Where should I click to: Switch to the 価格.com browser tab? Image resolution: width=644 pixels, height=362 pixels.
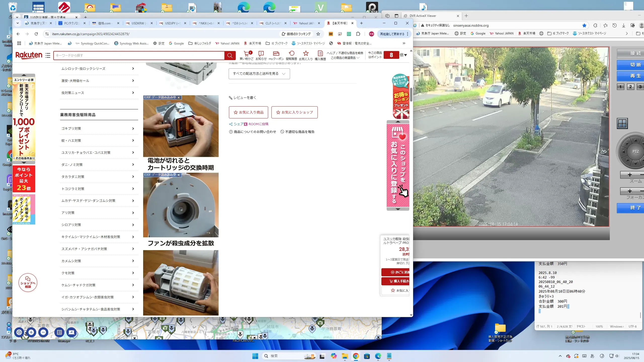104,23
